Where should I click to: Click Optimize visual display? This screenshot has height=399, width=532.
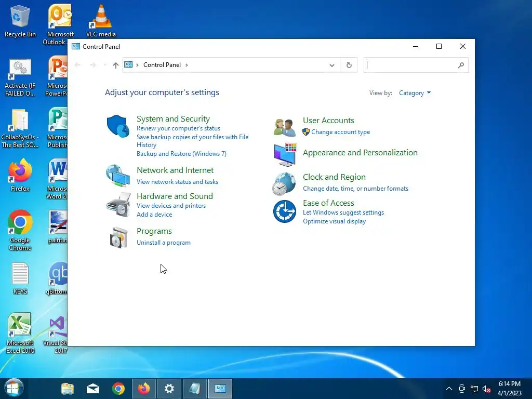coord(334,221)
